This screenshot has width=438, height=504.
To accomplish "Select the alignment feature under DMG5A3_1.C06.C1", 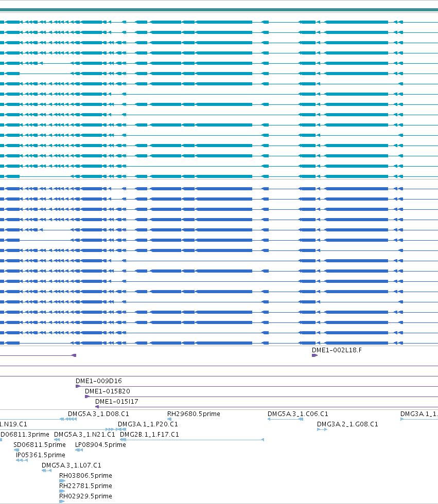I will pyautogui.click(x=285, y=419).
